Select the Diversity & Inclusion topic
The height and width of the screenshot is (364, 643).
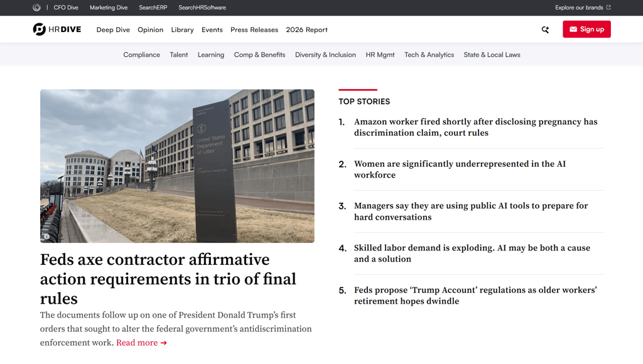pyautogui.click(x=326, y=55)
